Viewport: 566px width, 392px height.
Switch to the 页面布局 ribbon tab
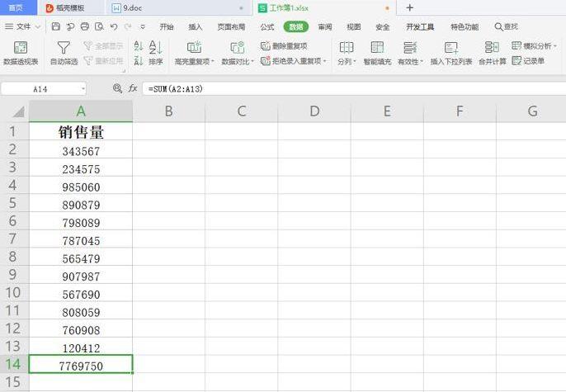click(x=231, y=26)
